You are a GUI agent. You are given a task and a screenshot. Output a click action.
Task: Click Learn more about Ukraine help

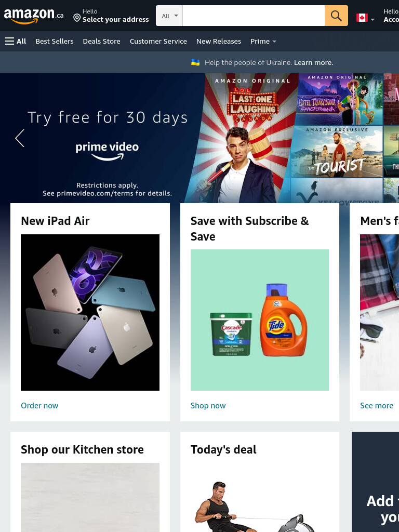pyautogui.click(x=313, y=63)
